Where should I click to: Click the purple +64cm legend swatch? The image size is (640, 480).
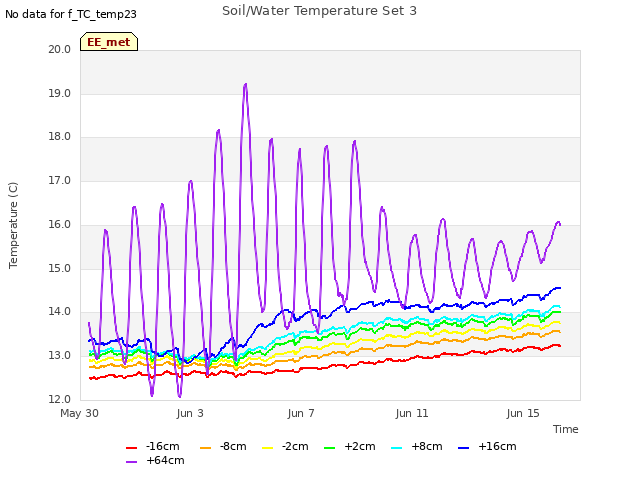point(131,462)
